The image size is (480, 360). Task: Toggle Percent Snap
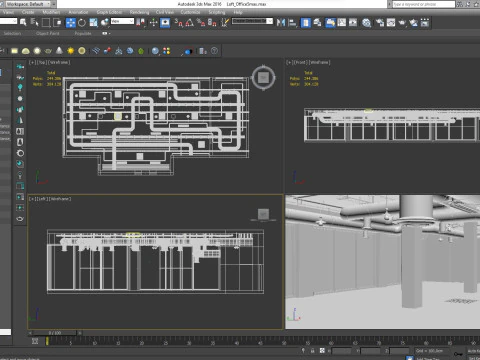coord(201,22)
